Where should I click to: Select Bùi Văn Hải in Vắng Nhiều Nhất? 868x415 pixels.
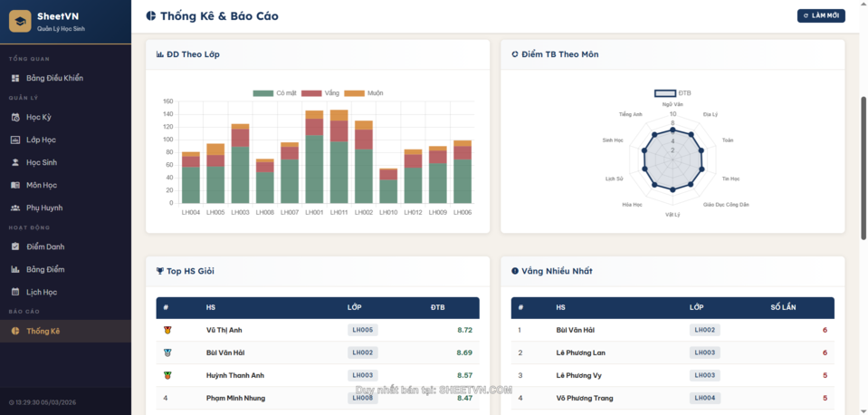575,330
